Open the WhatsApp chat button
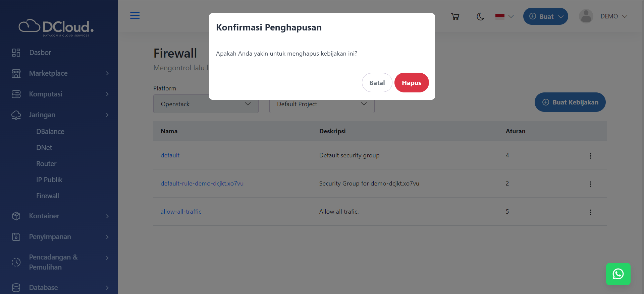The height and width of the screenshot is (294, 644). click(x=618, y=274)
